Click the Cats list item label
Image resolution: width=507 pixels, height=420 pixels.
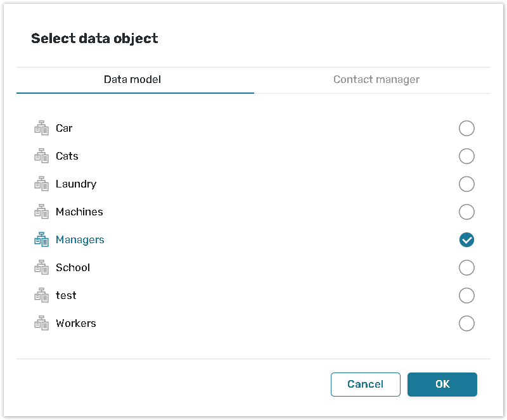67,156
